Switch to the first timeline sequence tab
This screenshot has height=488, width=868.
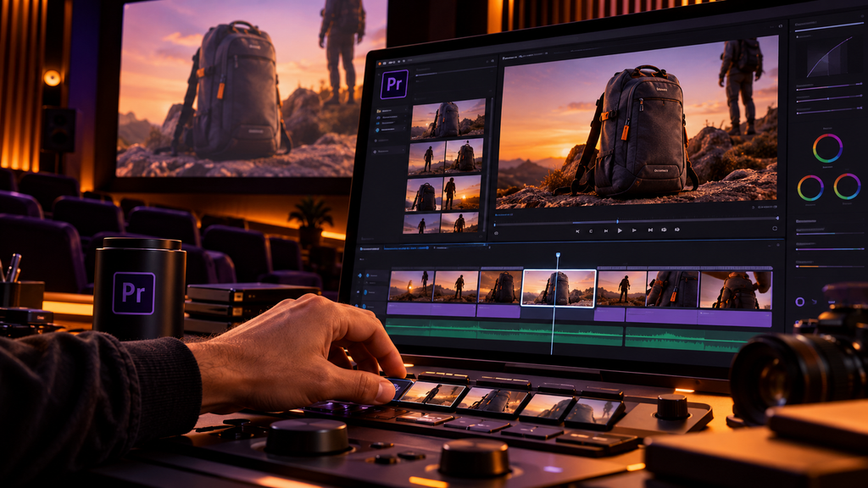coord(370,249)
